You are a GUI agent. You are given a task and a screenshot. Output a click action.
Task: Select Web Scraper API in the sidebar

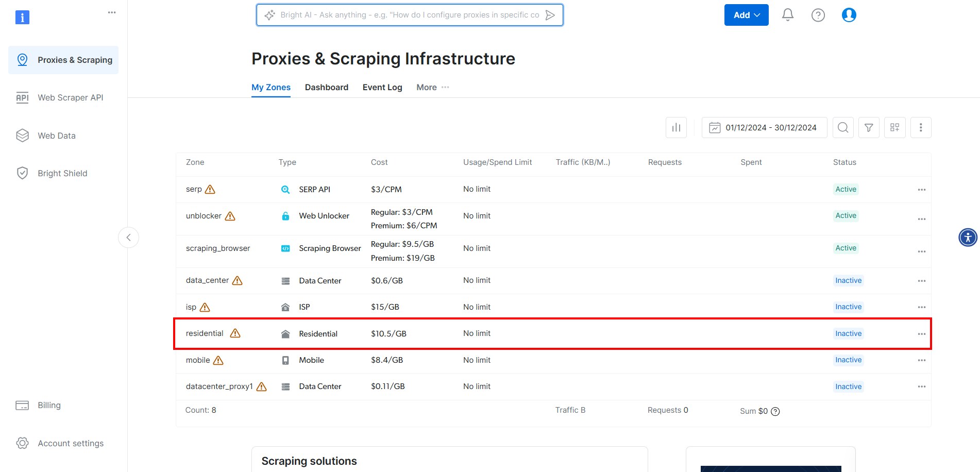tap(70, 97)
